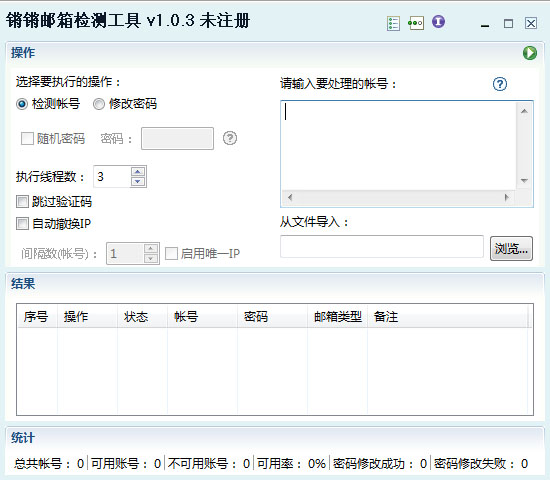Click the 密码修改成功 count

click(380, 464)
